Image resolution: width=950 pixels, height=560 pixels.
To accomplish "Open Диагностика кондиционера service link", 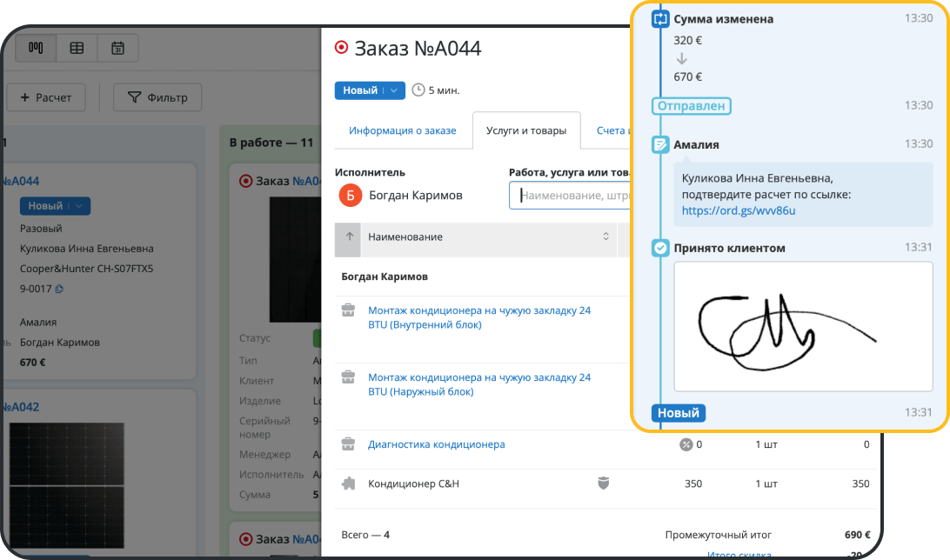I will (436, 444).
